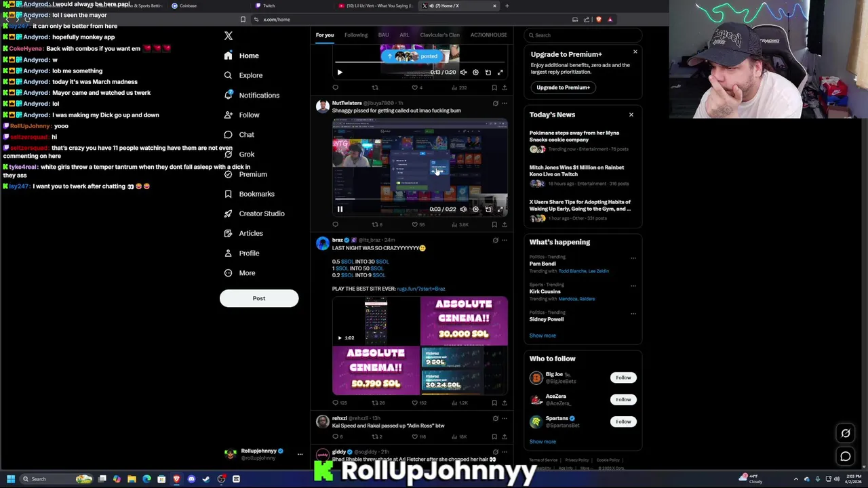The width and height of the screenshot is (868, 488).
Task: Dismiss the Today's News panel
Action: pyautogui.click(x=631, y=115)
